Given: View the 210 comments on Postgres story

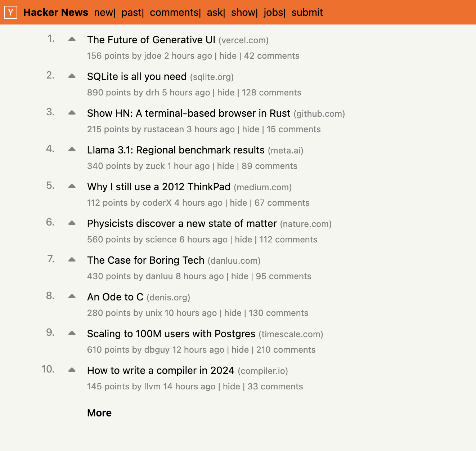Looking at the screenshot, I should click(286, 350).
